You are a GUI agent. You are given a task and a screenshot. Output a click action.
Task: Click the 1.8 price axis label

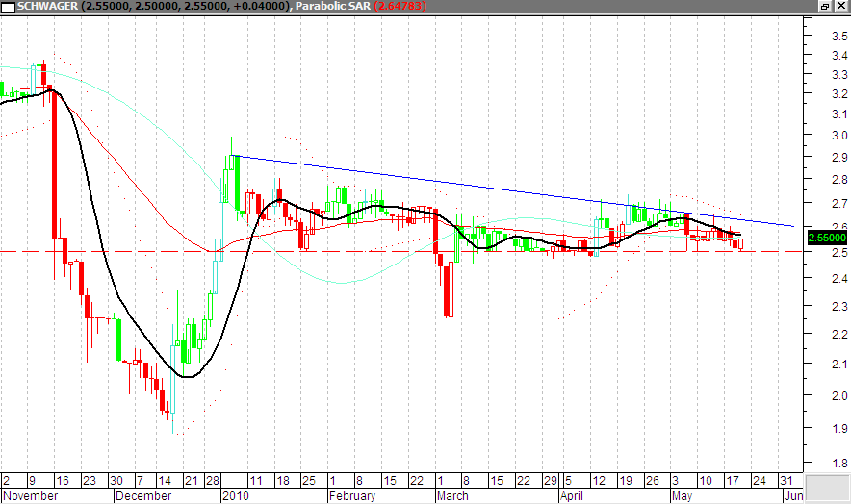click(839, 464)
